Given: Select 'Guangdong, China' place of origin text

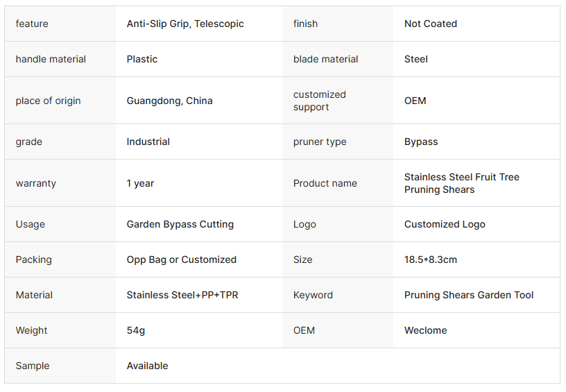Looking at the screenshot, I should pos(170,101).
